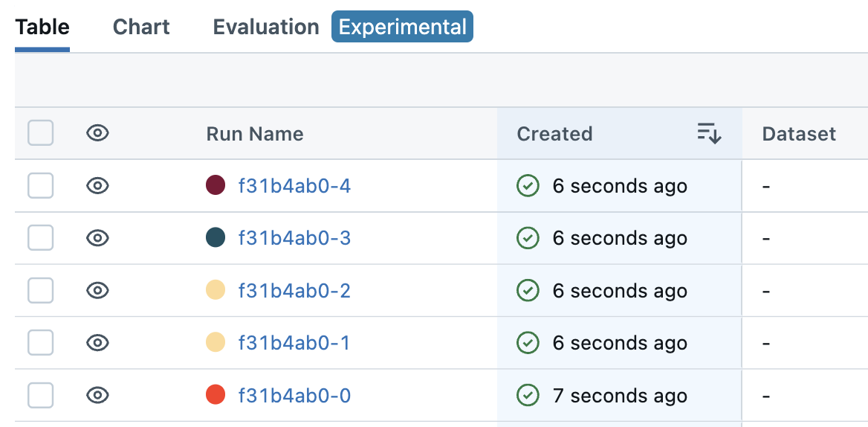Screen dimensions: 868x427
Task: Click the green status check for f31b4ab0-4
Action: click(x=528, y=185)
